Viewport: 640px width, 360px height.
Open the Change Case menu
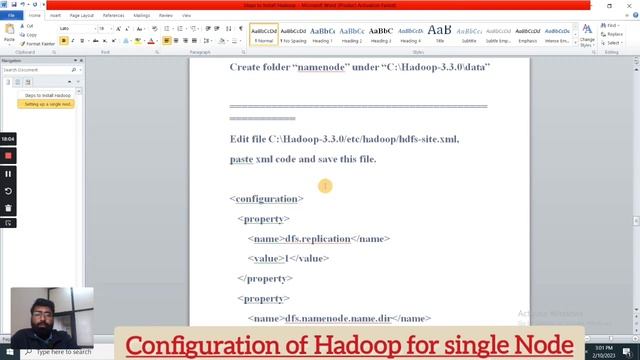(140, 29)
